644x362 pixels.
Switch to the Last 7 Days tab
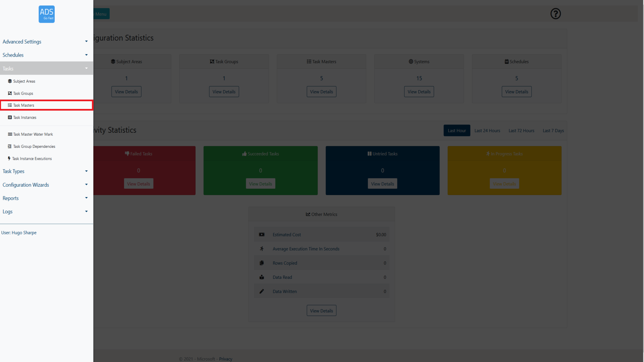coord(553,131)
